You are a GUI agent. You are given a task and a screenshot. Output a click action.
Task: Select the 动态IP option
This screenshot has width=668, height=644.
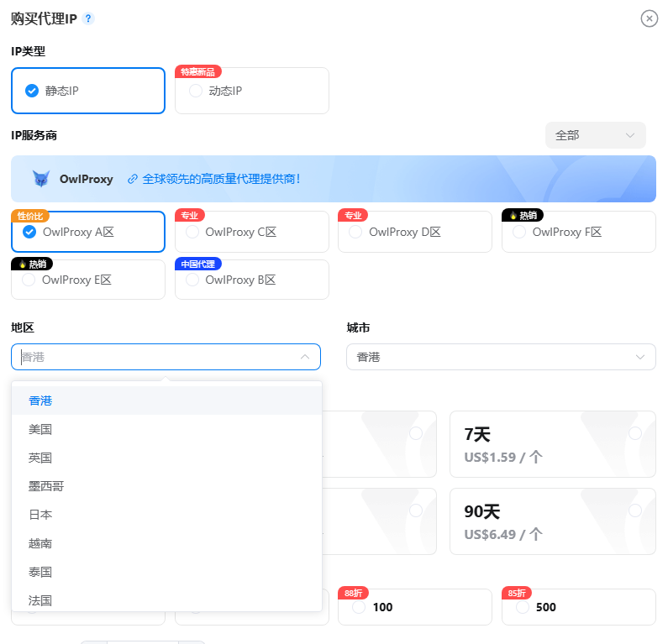coord(251,91)
